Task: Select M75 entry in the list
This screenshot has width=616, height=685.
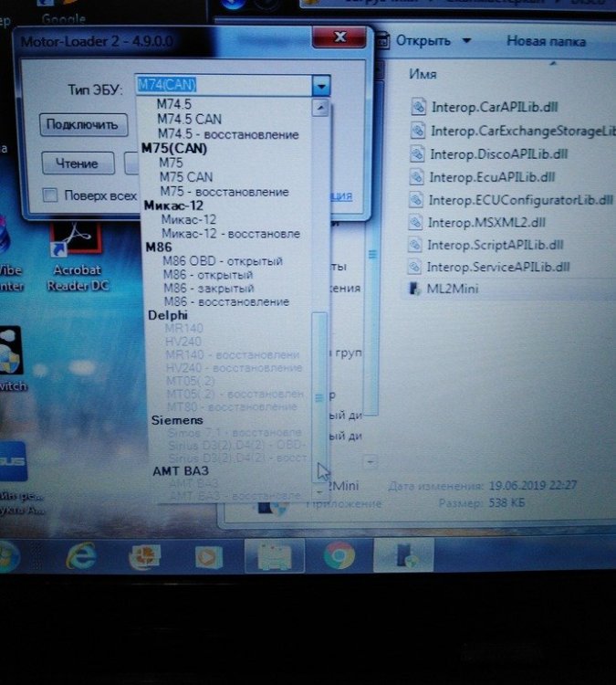Action: (172, 163)
